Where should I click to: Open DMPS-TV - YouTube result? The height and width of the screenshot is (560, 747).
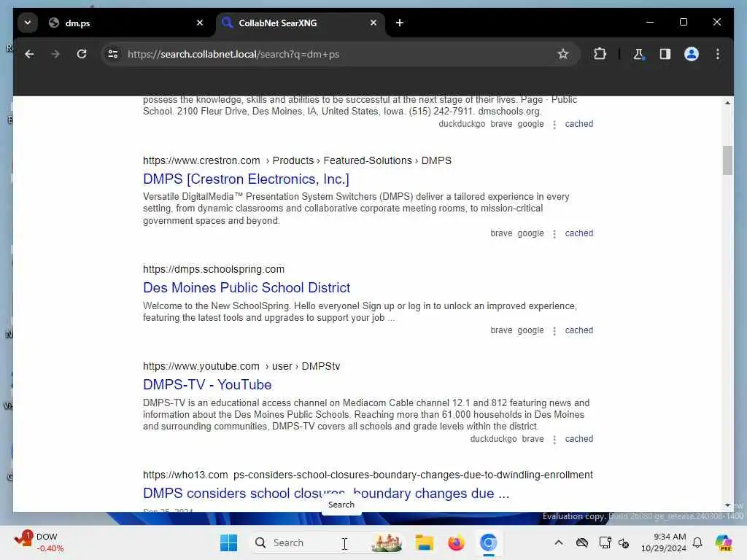click(207, 385)
